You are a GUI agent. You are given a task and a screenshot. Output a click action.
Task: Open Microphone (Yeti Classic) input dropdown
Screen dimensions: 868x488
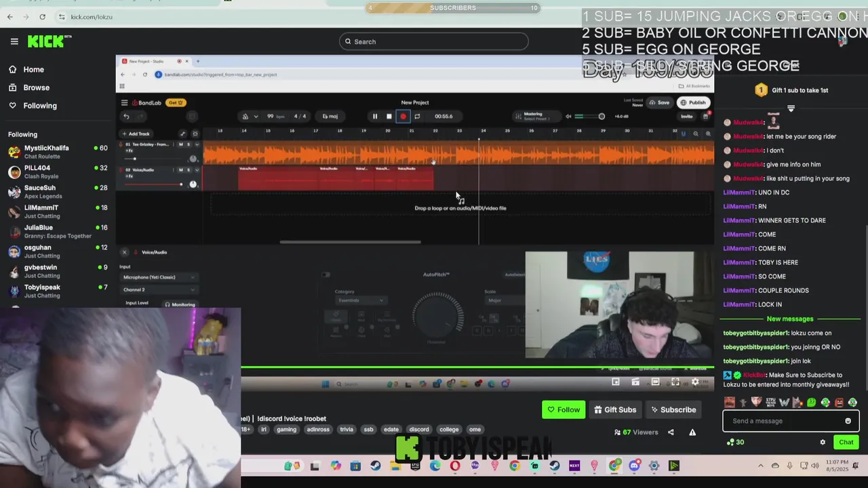(x=159, y=277)
